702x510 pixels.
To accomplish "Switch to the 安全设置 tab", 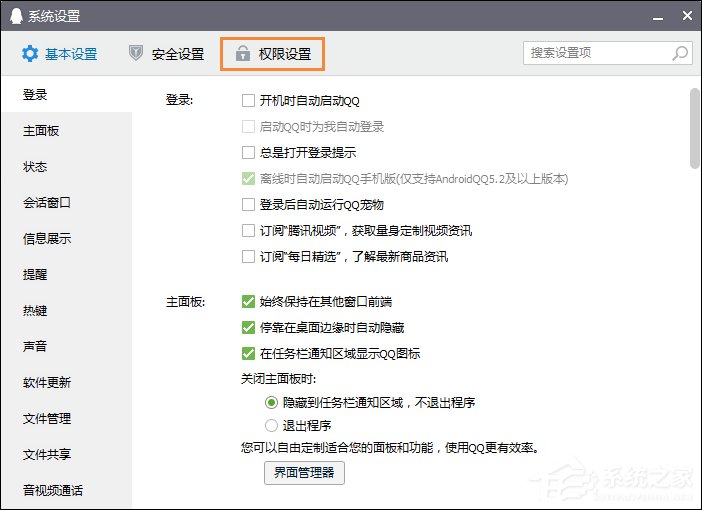I will coord(167,54).
